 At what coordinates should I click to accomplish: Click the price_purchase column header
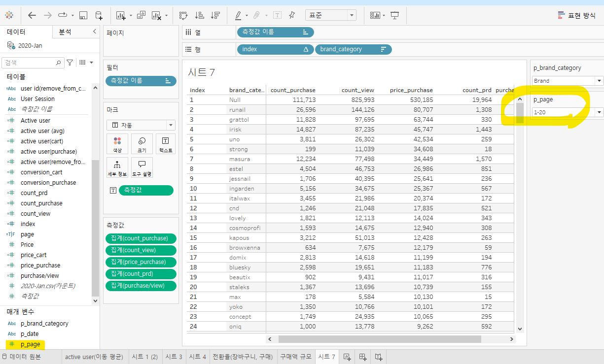pos(411,90)
